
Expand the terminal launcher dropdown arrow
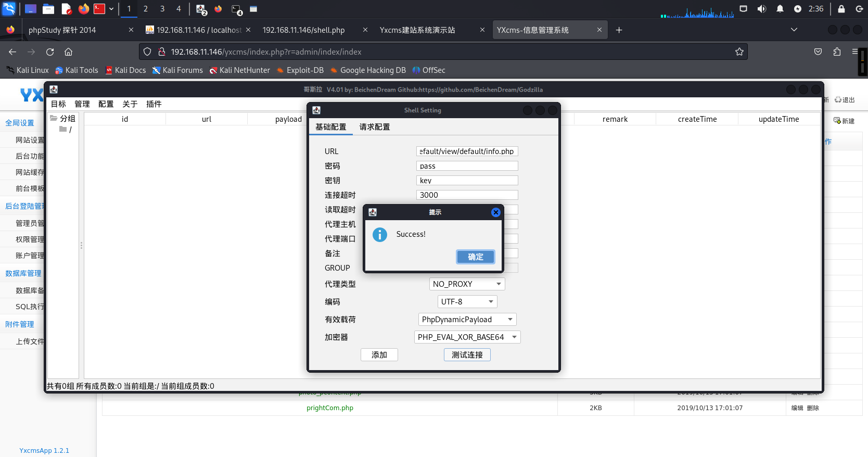click(x=111, y=9)
